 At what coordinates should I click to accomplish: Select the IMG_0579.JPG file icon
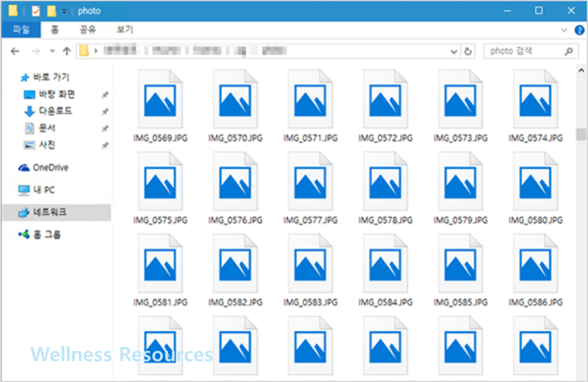tap(460, 181)
